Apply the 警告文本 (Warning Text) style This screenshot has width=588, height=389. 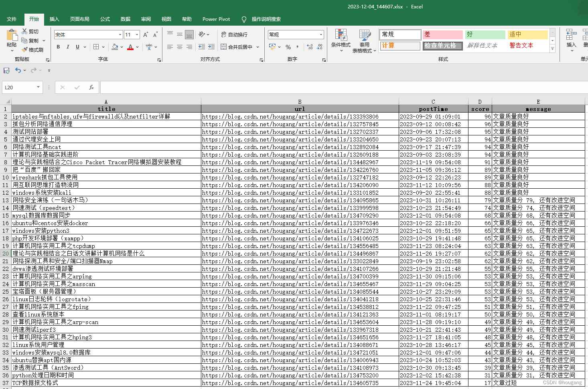click(527, 46)
